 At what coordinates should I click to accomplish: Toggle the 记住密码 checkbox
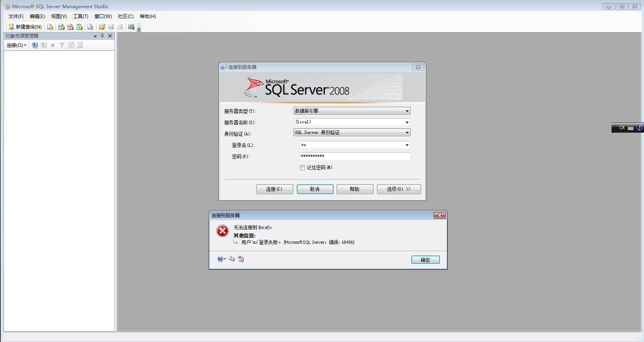coord(302,167)
